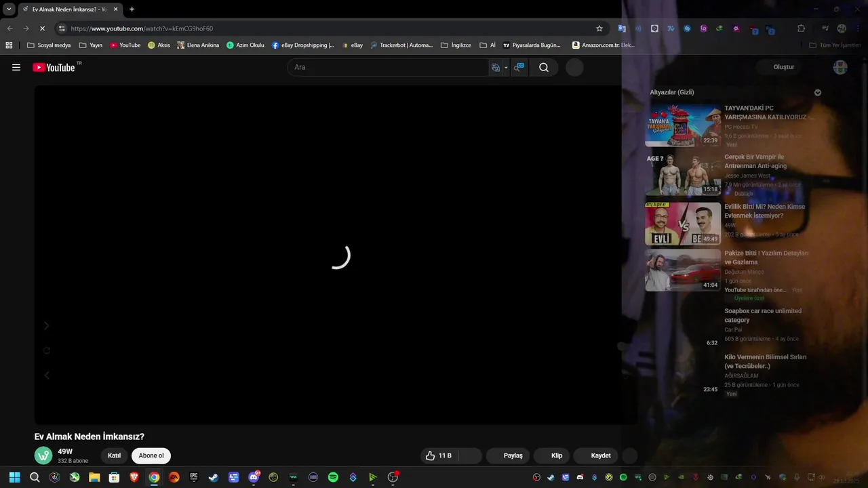
Task: Open Epic Games Launcher from the taskbar
Action: (x=194, y=477)
